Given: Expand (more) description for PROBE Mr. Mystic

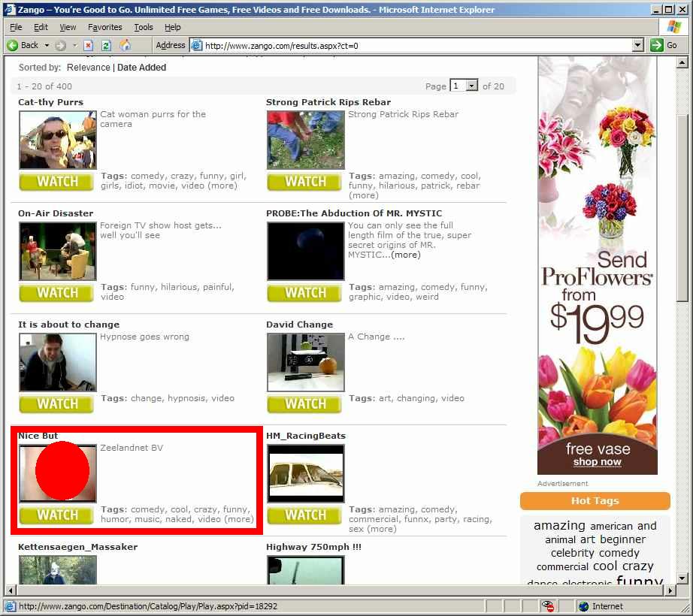Looking at the screenshot, I should (406, 255).
